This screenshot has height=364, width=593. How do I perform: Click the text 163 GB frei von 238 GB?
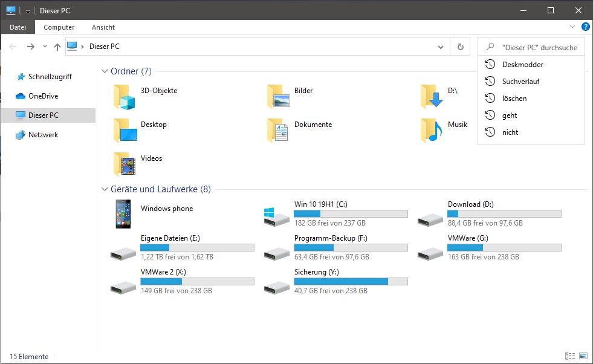click(x=484, y=257)
